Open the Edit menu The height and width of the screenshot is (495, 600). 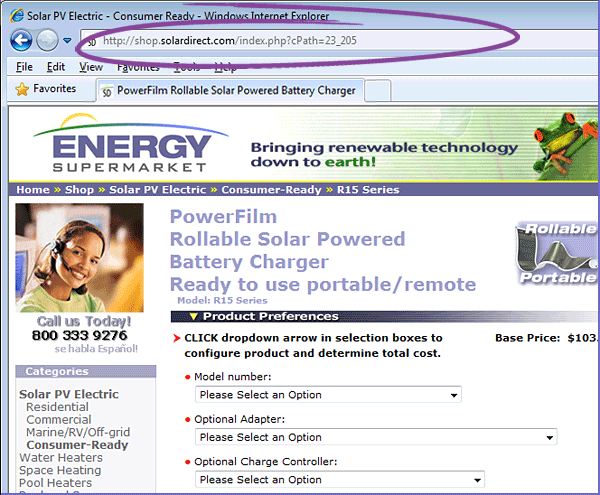click(56, 67)
